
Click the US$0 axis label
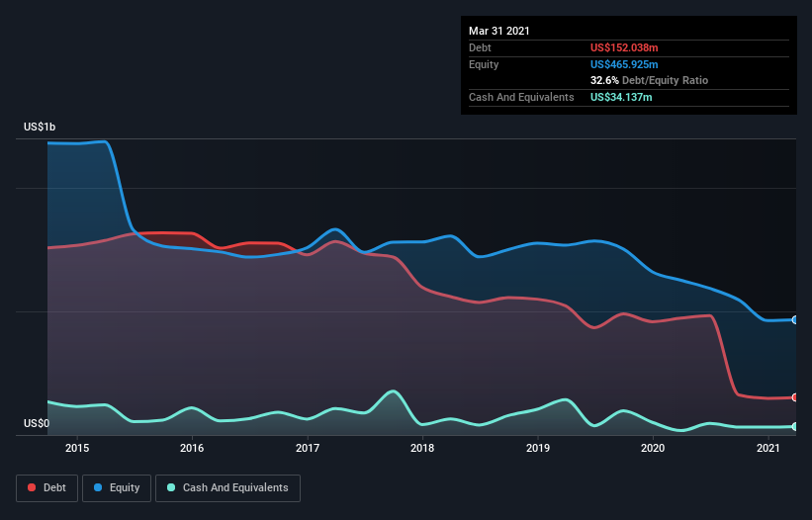pos(37,423)
